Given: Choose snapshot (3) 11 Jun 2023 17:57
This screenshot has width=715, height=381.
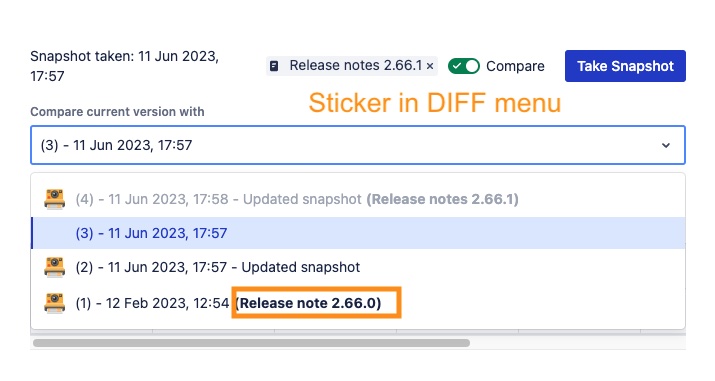Looking at the screenshot, I should [358, 233].
